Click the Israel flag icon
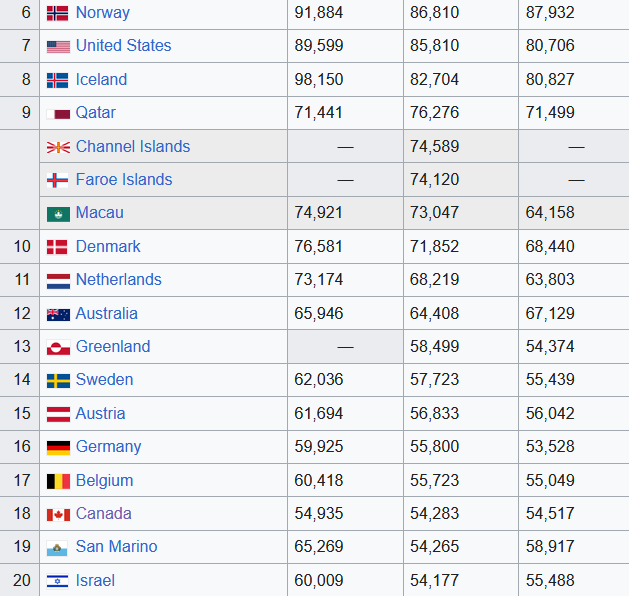This screenshot has height=596, width=629. [x=57, y=581]
